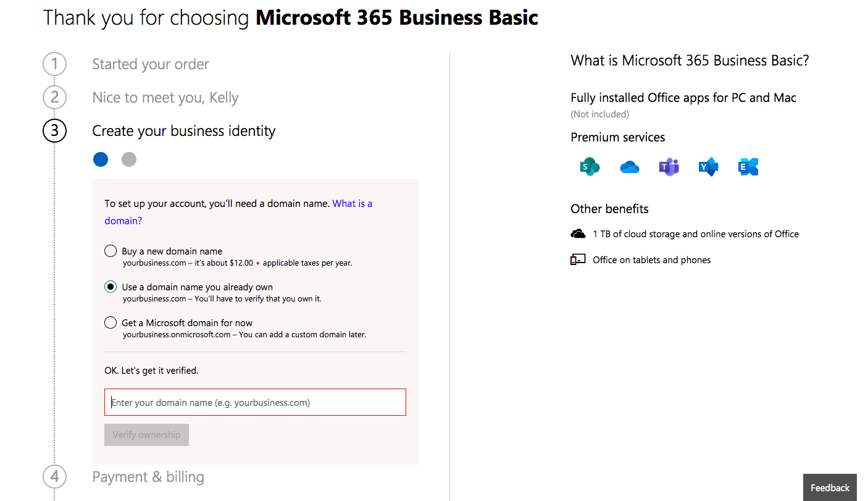Click the 1 TB of cloud storage text

[x=696, y=234]
